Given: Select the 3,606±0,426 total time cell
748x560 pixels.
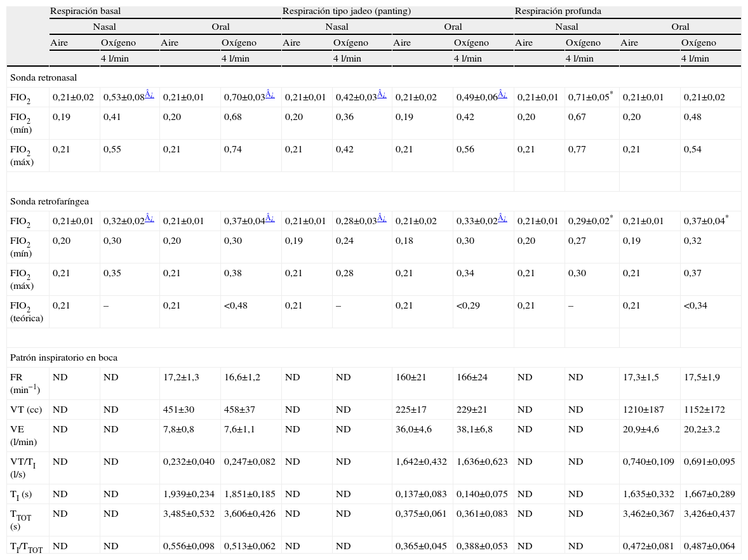Looking at the screenshot, I should (250, 514).
